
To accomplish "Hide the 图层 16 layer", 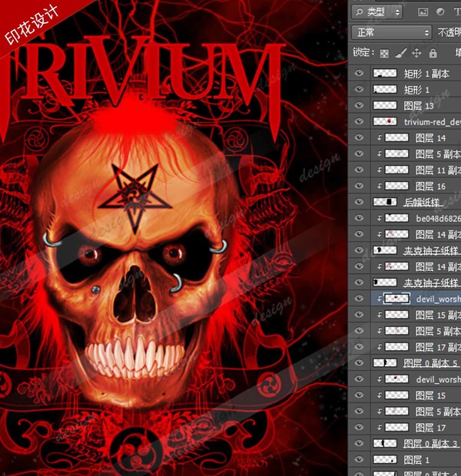I will 359,186.
